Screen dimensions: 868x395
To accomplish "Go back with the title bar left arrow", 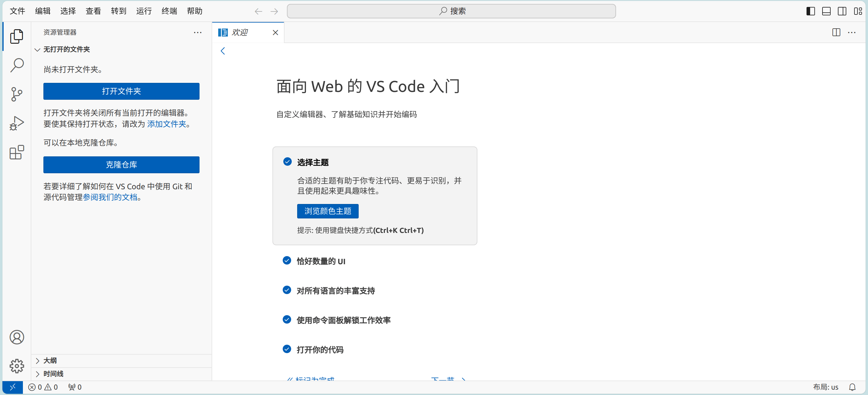I will (259, 11).
